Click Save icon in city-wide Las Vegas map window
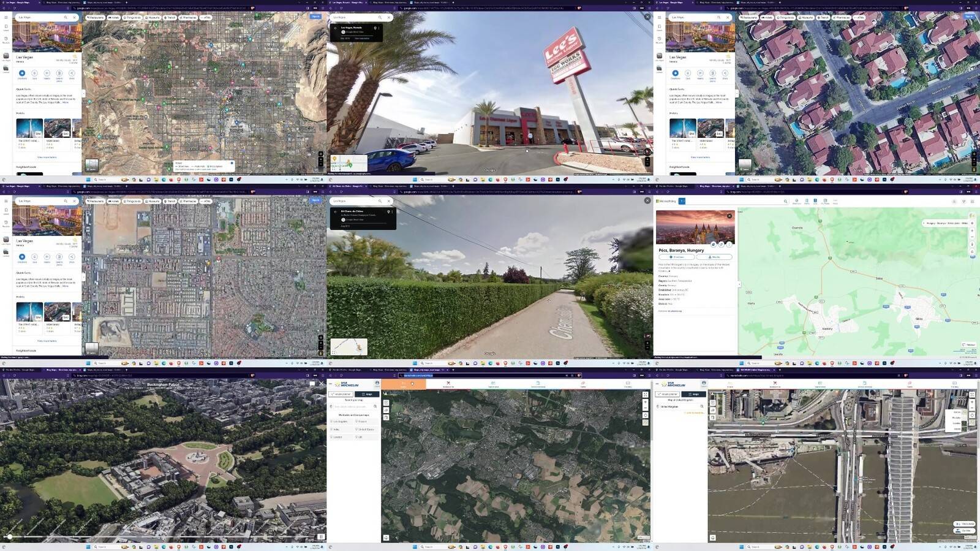Screen dimensions: 980x551 point(34,74)
